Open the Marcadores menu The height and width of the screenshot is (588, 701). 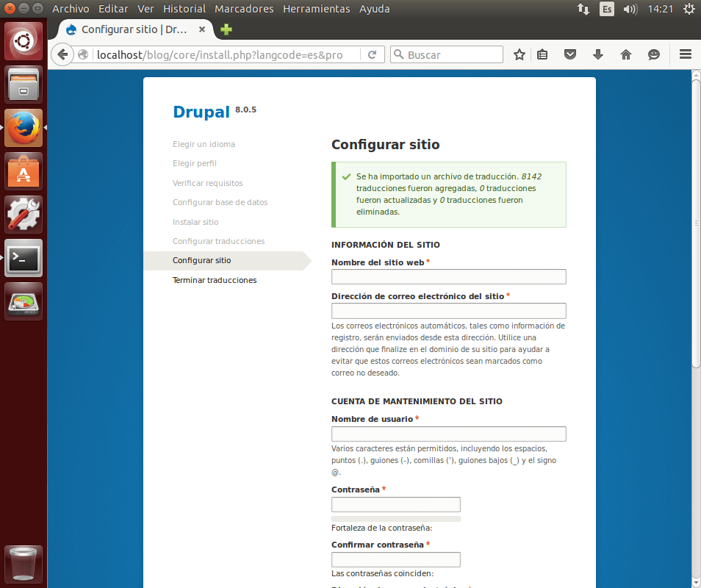pos(244,9)
